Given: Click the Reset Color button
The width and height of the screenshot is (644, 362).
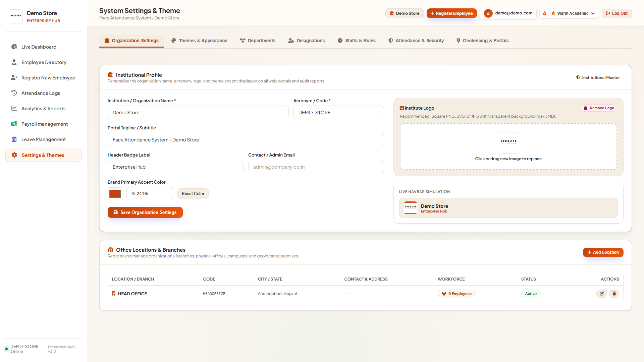Looking at the screenshot, I should [193, 194].
